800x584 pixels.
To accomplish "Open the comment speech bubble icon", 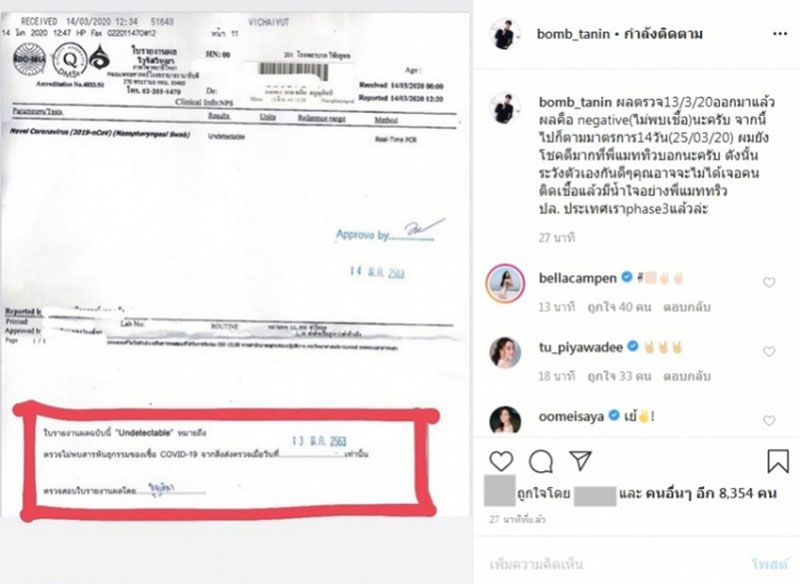I will 541,462.
